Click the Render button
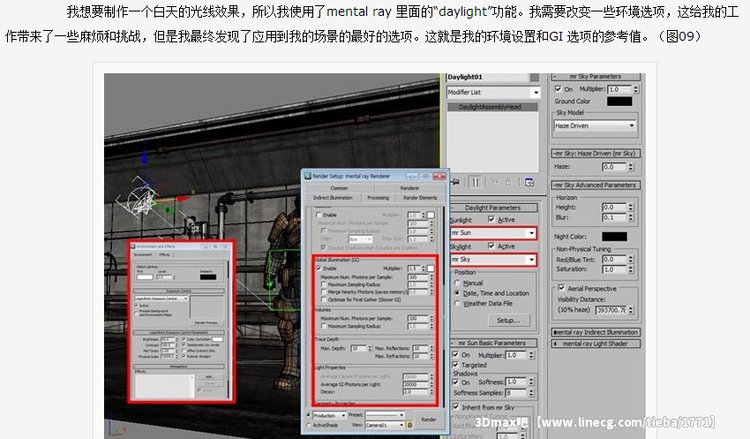The image size is (750, 439). (428, 419)
